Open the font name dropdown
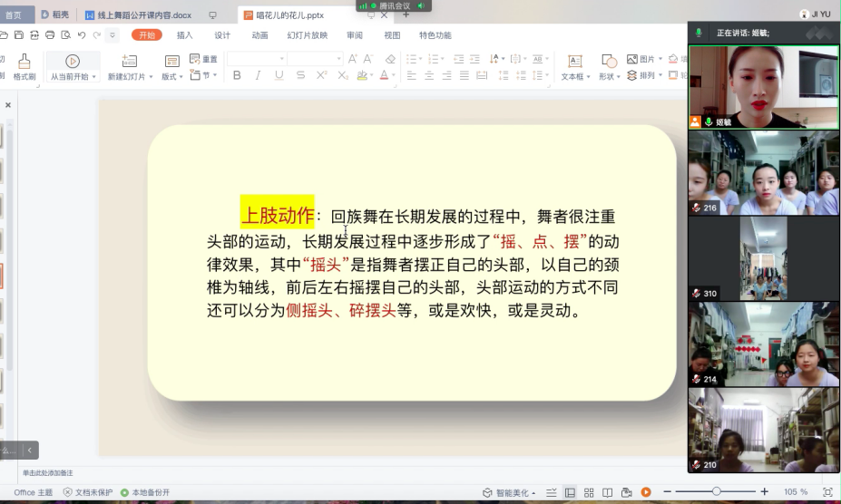Viewport: 841px width, 504px height. (256, 59)
